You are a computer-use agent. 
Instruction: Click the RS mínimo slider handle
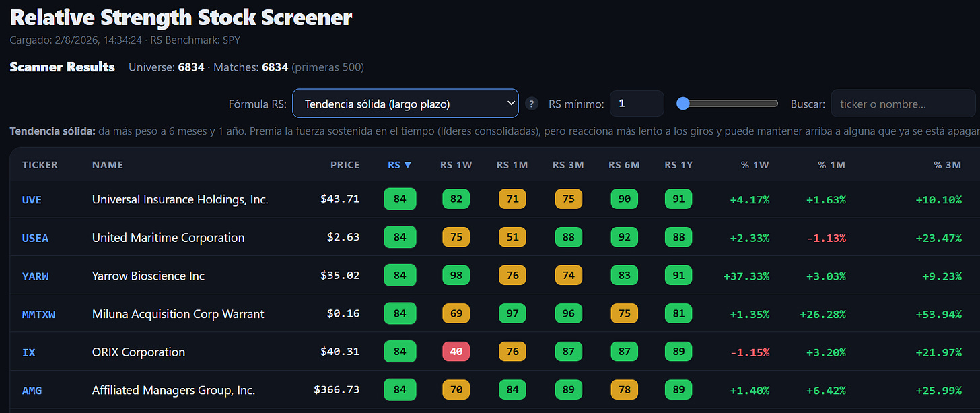point(683,104)
